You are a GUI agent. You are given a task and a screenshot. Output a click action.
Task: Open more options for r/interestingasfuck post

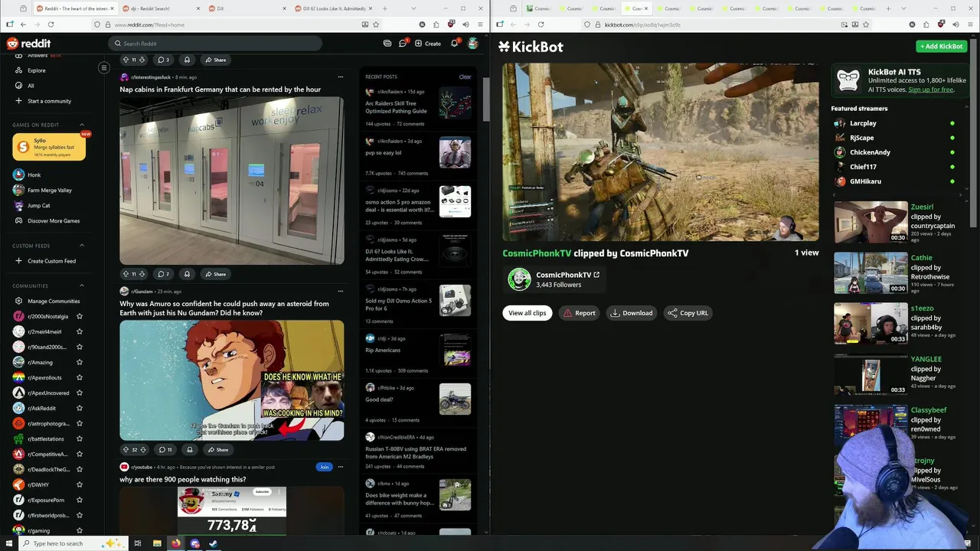pos(340,77)
